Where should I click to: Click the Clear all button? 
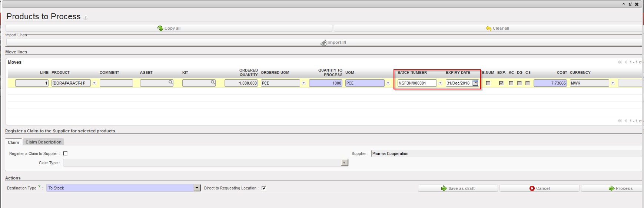488,28
